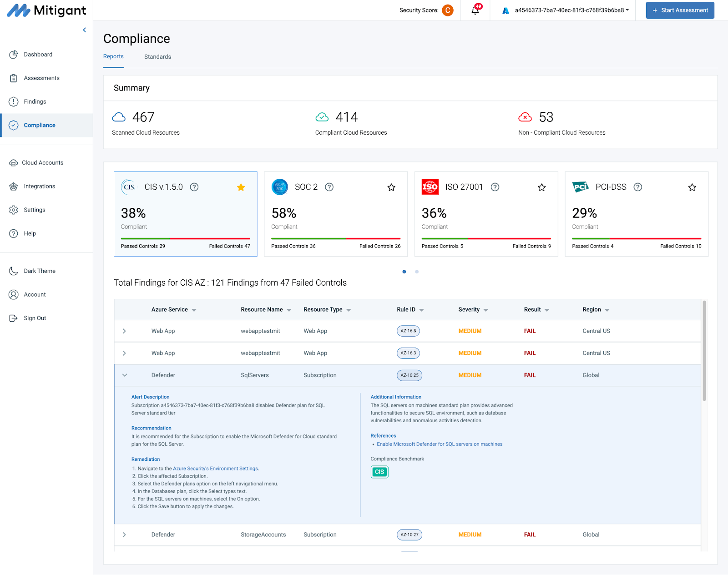Click the Start Assessment button
Image resolution: width=728 pixels, height=575 pixels.
point(680,10)
